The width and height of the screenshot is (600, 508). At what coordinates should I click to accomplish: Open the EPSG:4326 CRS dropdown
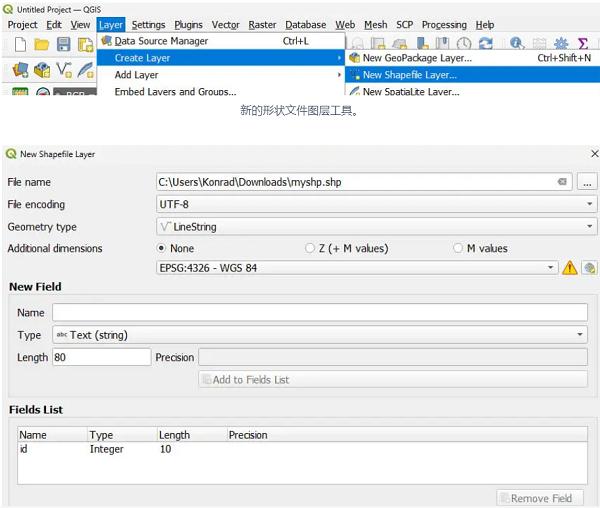357,268
